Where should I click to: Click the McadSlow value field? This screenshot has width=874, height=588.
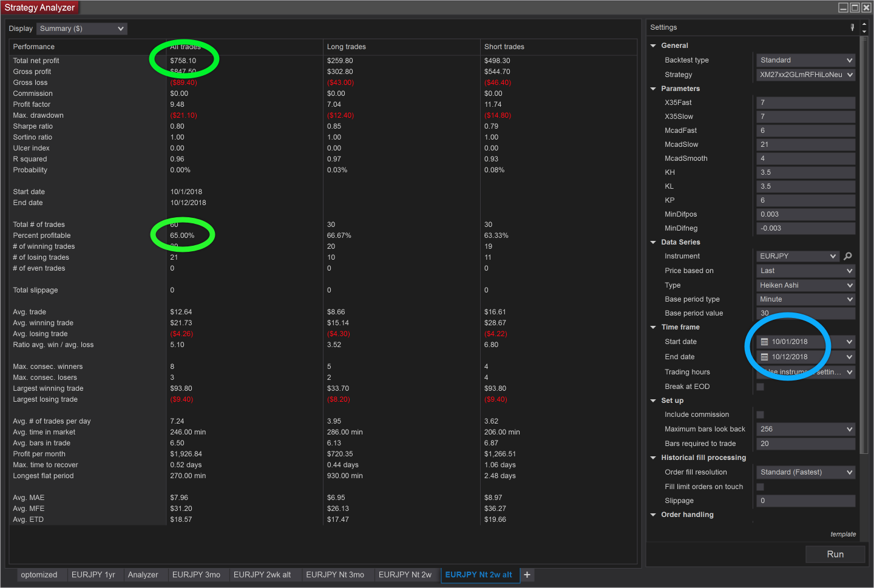(806, 144)
